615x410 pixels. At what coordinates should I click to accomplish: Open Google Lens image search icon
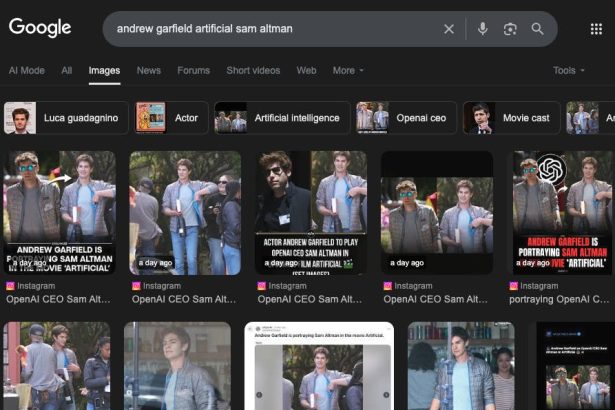pyautogui.click(x=510, y=29)
